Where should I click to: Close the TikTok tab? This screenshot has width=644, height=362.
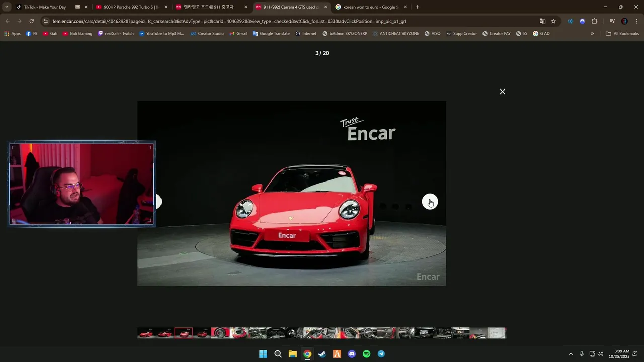point(86,7)
